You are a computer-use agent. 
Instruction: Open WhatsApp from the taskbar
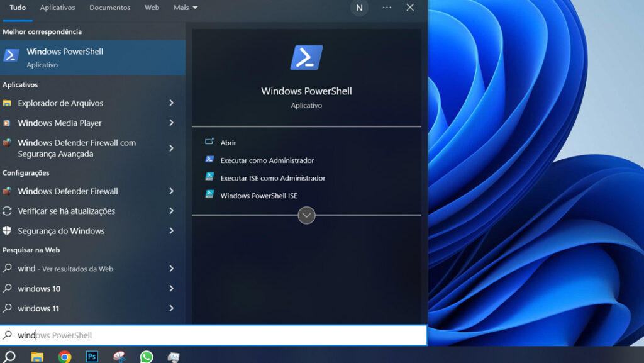point(146,357)
